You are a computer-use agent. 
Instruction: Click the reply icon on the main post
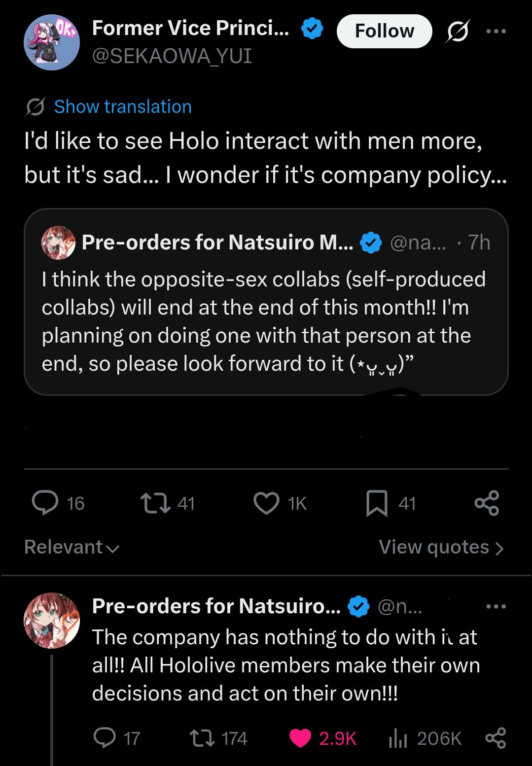click(45, 503)
